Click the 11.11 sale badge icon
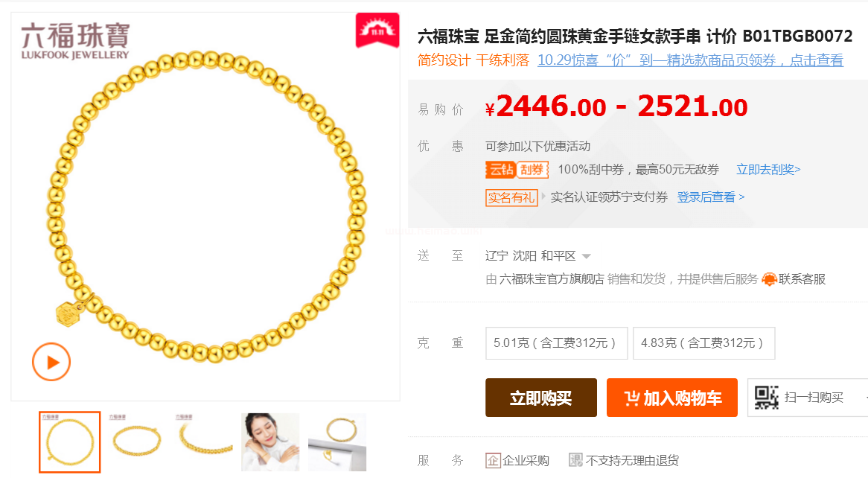 377,30
